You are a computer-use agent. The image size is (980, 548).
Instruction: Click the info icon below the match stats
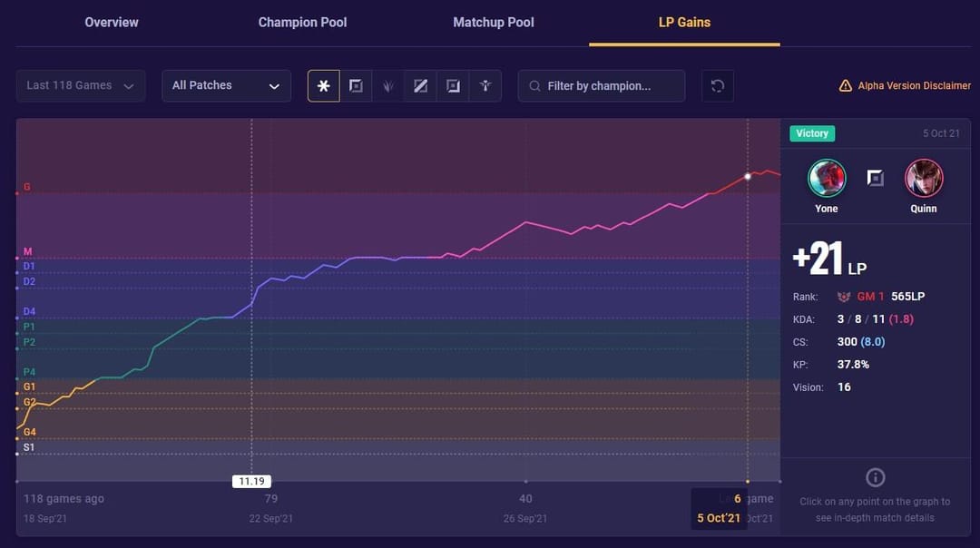point(875,476)
